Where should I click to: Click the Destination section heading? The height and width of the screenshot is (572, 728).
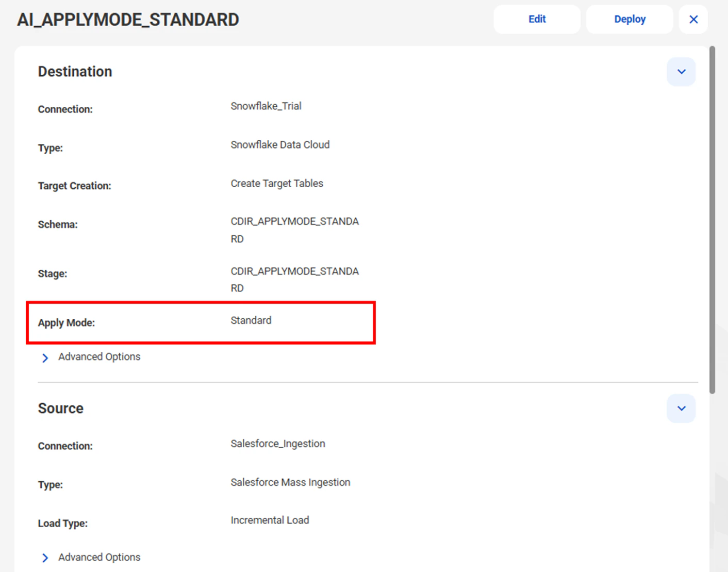pos(75,72)
